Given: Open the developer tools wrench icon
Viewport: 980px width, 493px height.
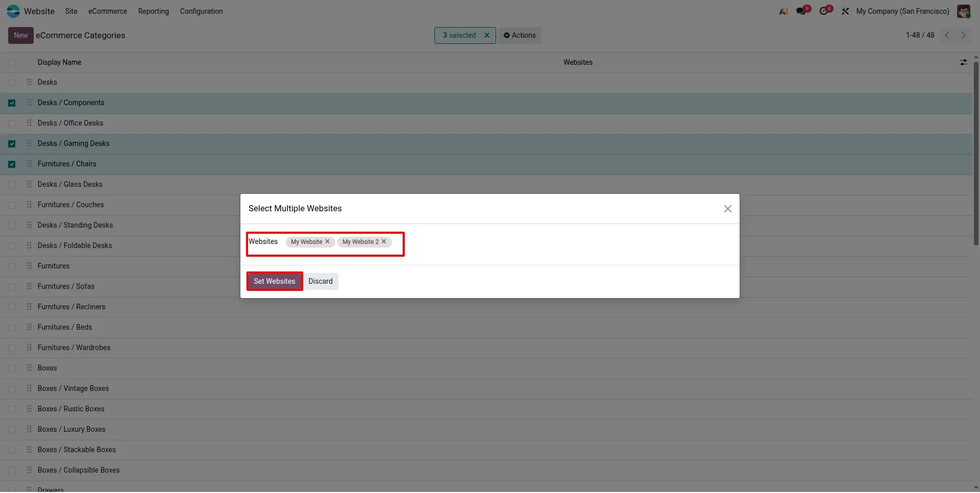Looking at the screenshot, I should point(845,11).
